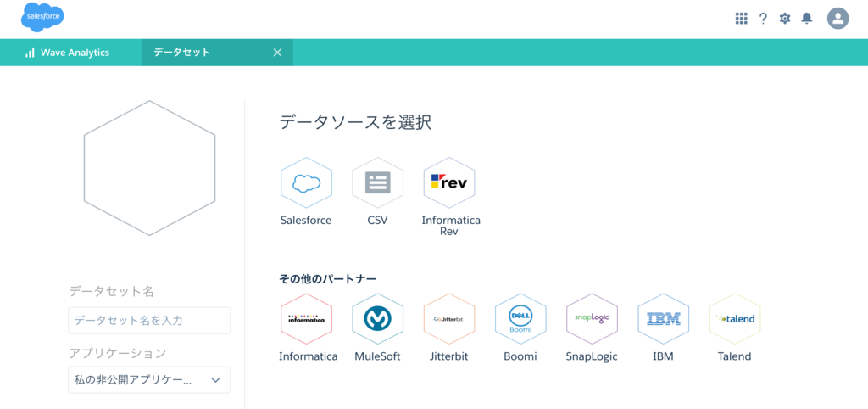Close the データセット tab
This screenshot has width=868, height=409.
pos(278,53)
